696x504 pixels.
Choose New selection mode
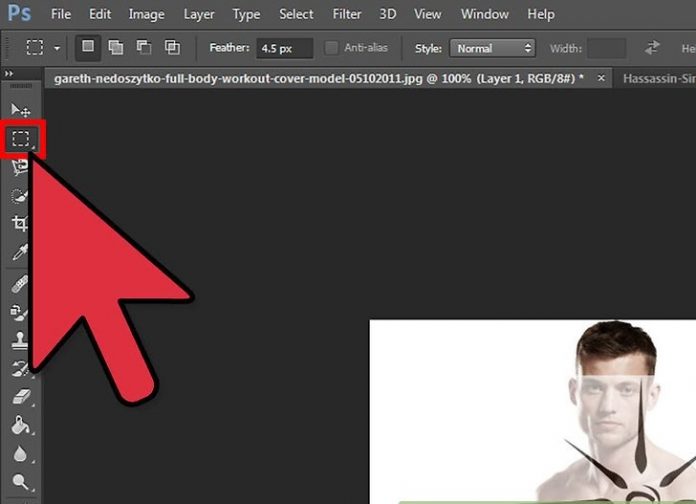89,48
